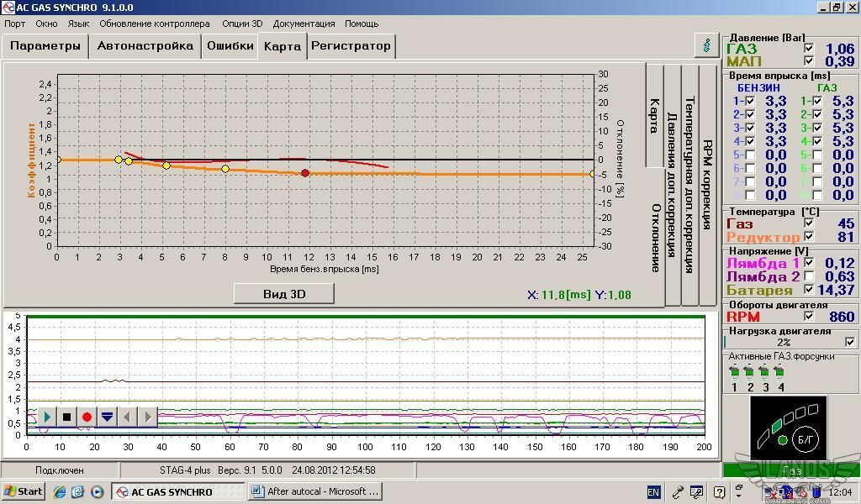Open the Опции 3D menu
The width and height of the screenshot is (861, 504).
(x=242, y=24)
